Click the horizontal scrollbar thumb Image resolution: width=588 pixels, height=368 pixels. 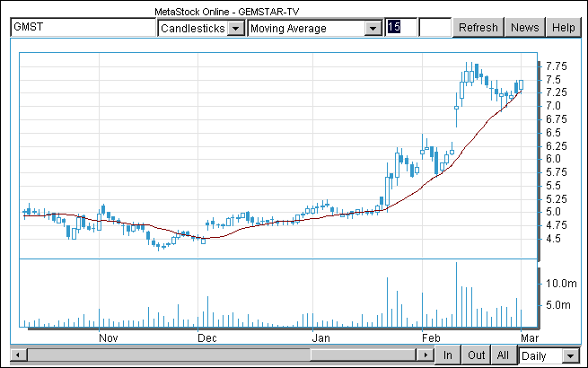click(x=364, y=355)
